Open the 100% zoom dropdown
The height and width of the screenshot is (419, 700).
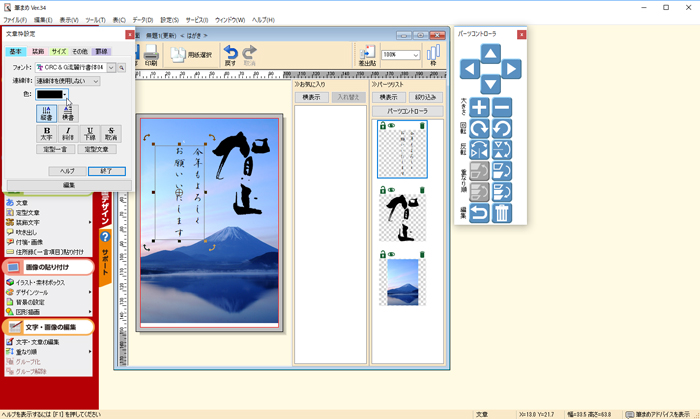pyautogui.click(x=414, y=56)
